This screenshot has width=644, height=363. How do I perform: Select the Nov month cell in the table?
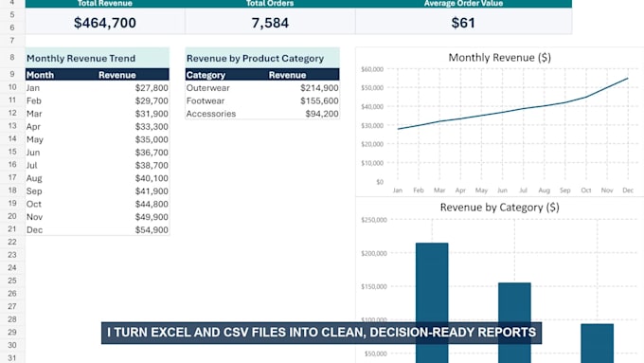tap(34, 217)
